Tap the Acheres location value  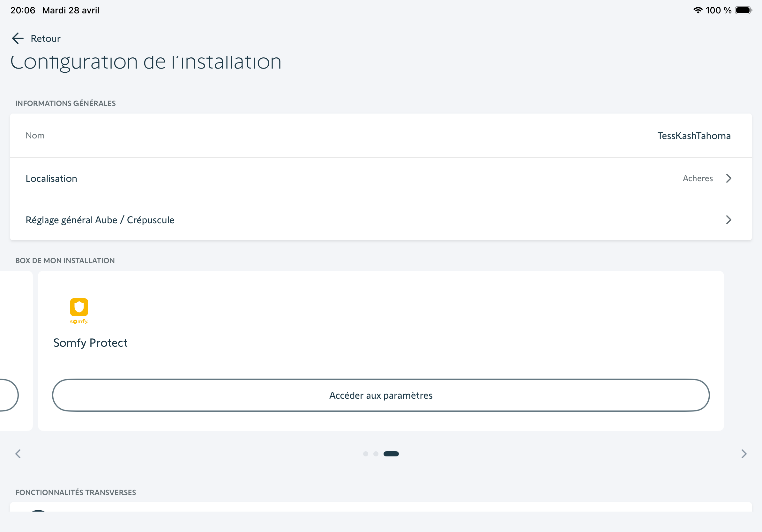point(697,178)
